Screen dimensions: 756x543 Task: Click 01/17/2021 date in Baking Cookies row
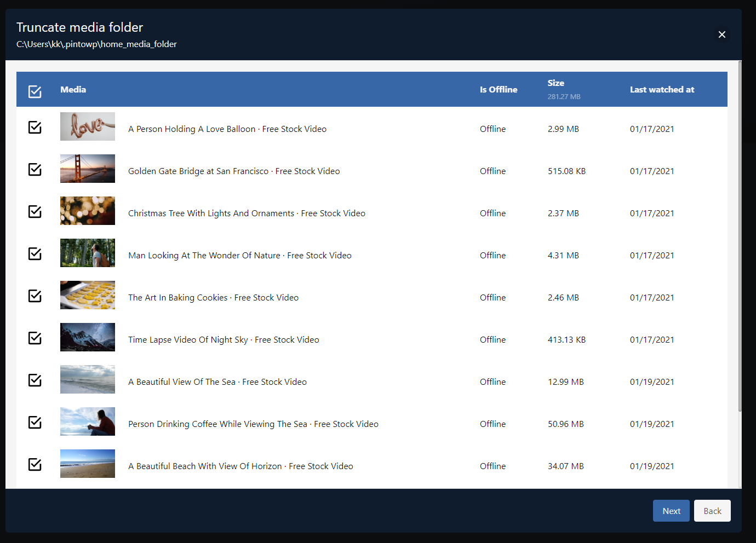[x=652, y=298]
